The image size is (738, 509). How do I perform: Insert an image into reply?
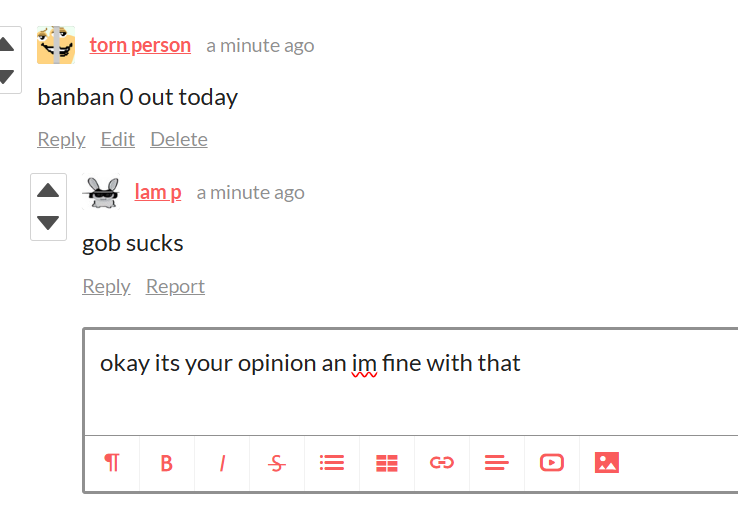(x=607, y=462)
